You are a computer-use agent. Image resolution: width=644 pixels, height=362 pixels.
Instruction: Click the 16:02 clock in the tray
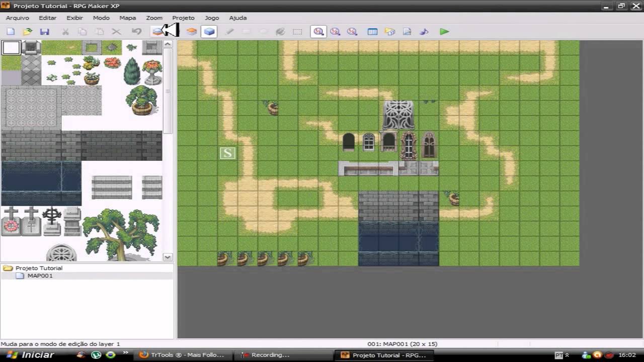tap(627, 355)
